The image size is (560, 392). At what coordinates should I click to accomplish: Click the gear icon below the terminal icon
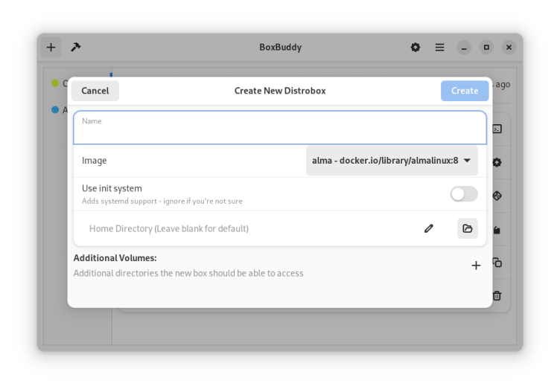coord(497,162)
